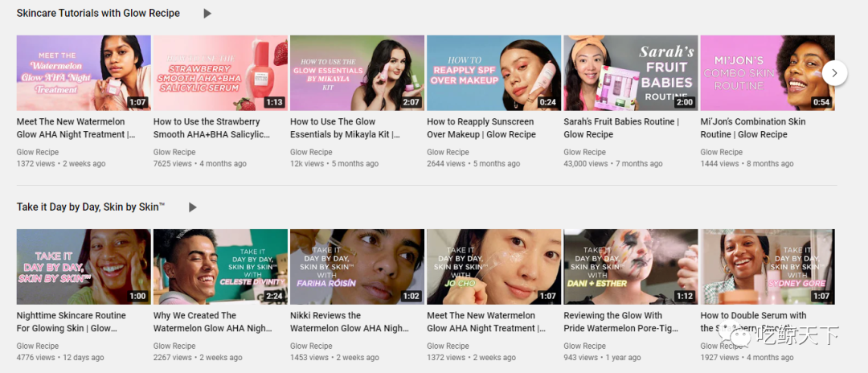Open the How to Reapply SPF thumbnail
This screenshot has width=868, height=373.
[x=493, y=73]
